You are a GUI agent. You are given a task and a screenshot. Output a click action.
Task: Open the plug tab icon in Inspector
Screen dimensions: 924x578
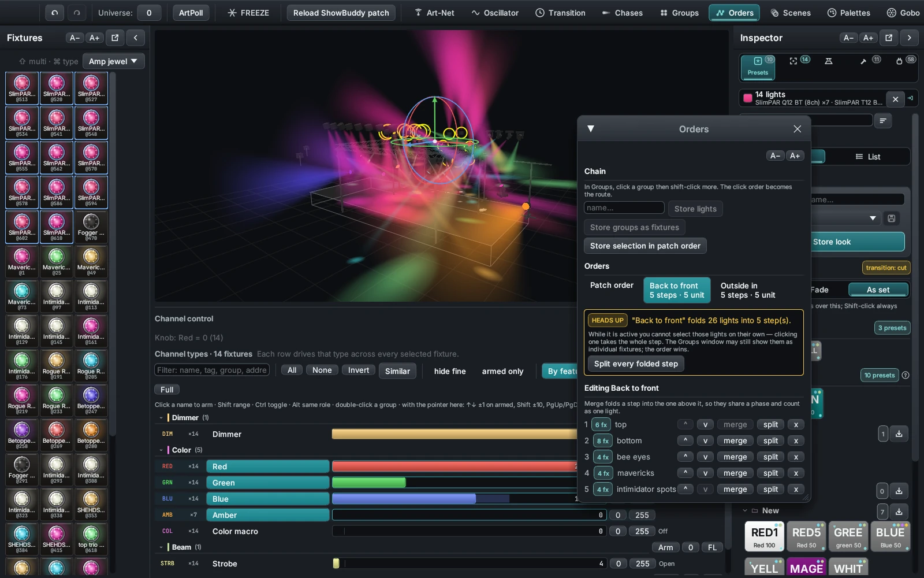[x=899, y=61]
